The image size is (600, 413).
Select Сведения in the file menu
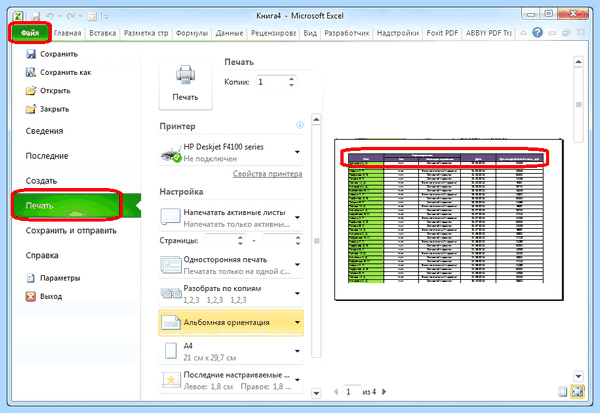[44, 131]
